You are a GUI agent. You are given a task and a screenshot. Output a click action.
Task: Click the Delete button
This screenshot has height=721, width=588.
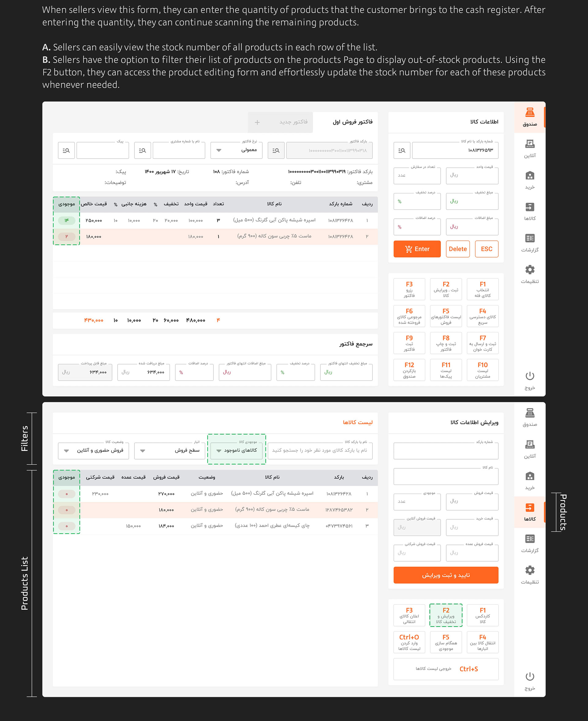coord(457,249)
